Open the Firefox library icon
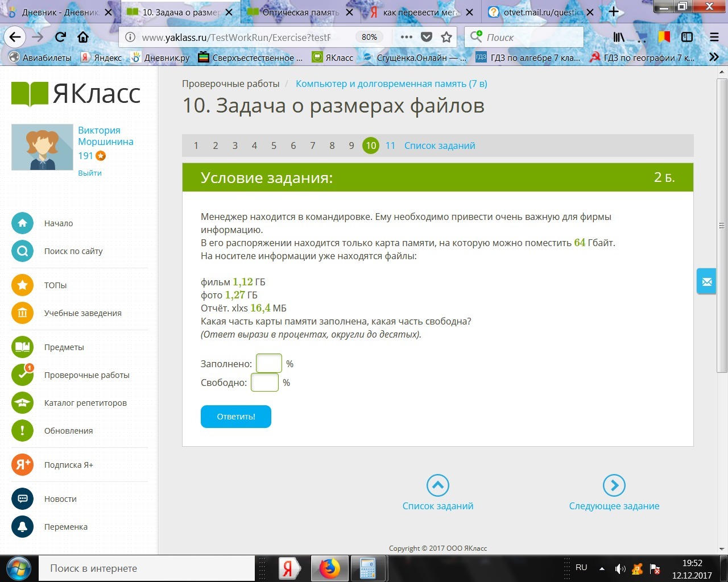Viewport: 728px width, 582px height. [x=619, y=38]
